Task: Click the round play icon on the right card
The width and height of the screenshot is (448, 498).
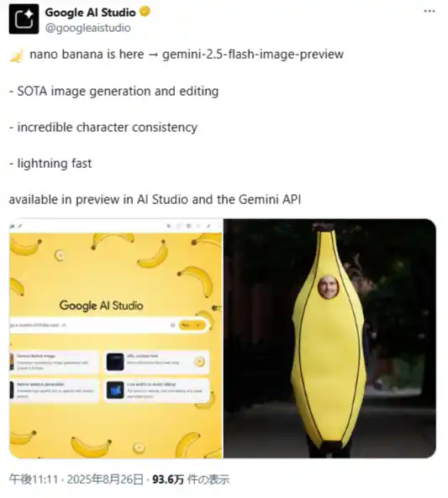Action: (x=200, y=361)
